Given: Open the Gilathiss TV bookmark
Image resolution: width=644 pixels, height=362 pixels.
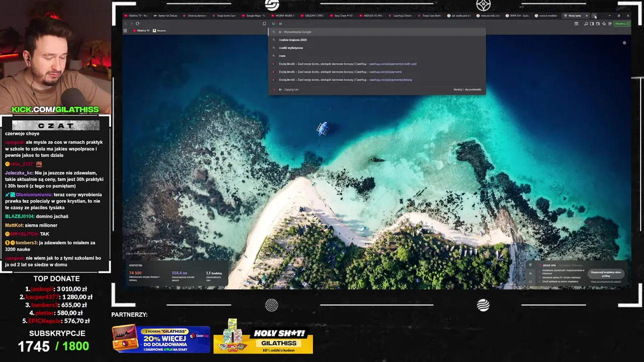Looking at the screenshot, I should [141, 31].
